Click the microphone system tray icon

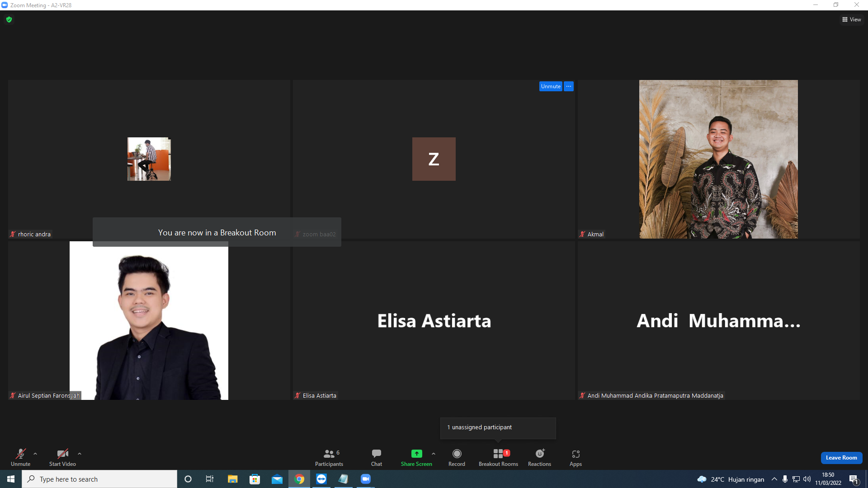(x=785, y=479)
